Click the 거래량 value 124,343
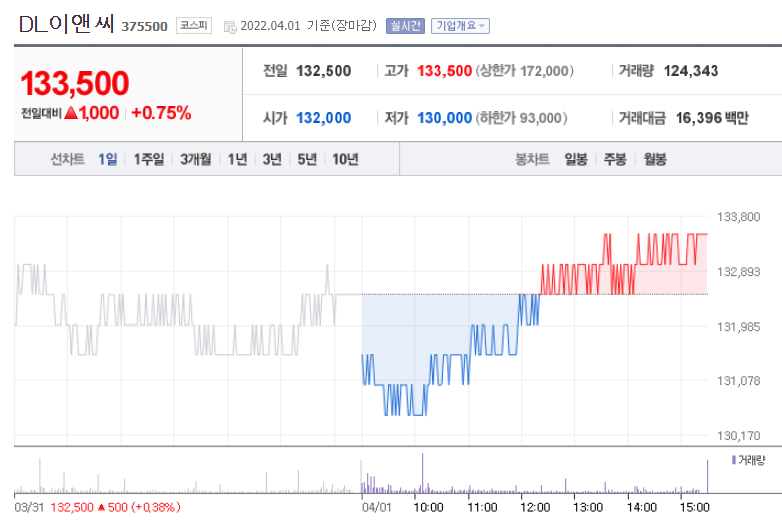Viewport: 782px width, 522px height. coord(691,71)
